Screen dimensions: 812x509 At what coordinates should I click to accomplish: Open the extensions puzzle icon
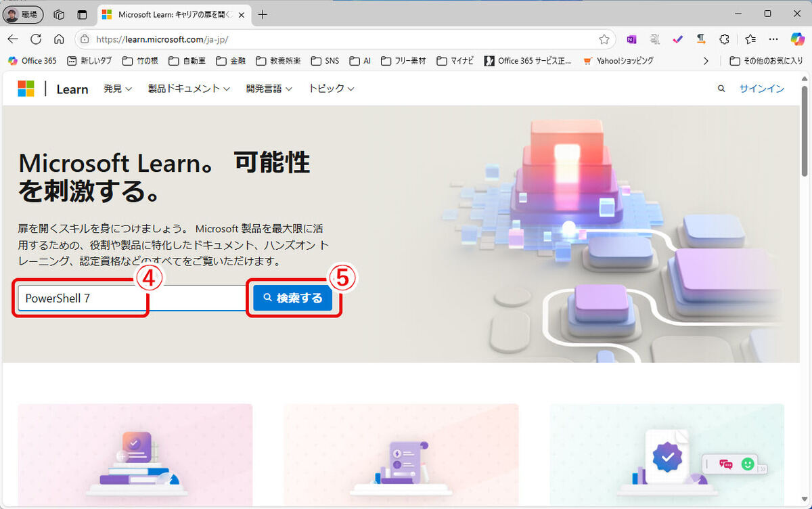click(x=724, y=39)
